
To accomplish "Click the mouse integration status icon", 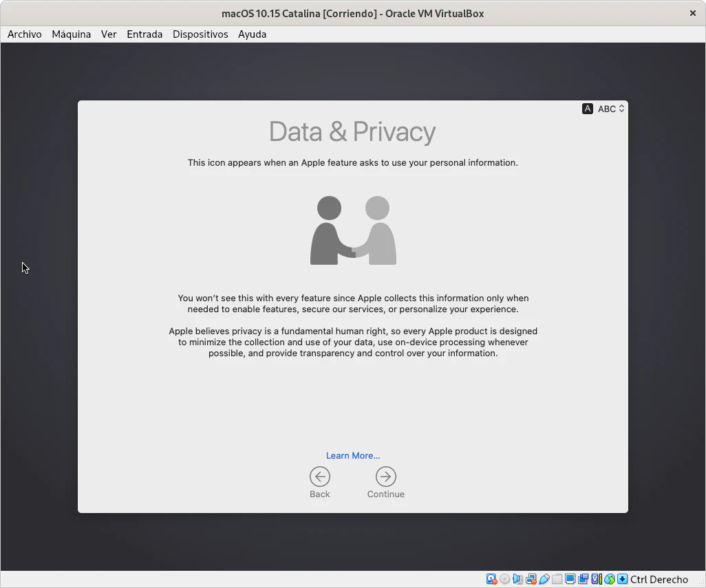I will (610, 579).
